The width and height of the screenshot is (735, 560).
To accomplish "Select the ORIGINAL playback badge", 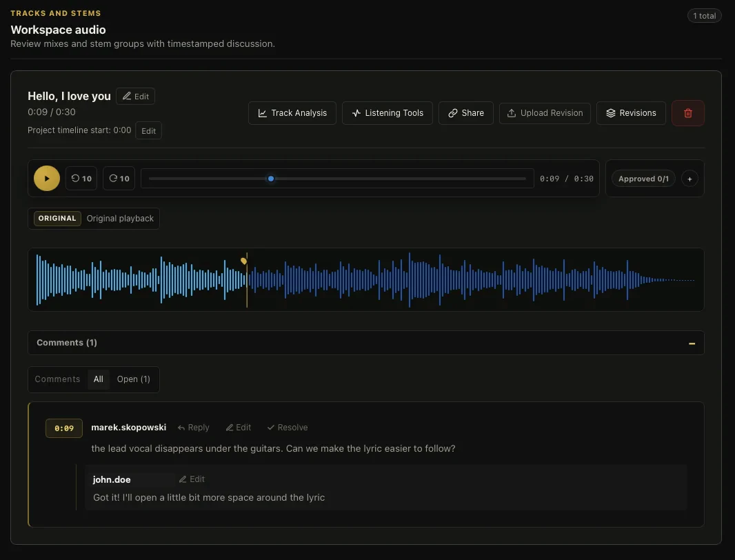I will pyautogui.click(x=57, y=219).
